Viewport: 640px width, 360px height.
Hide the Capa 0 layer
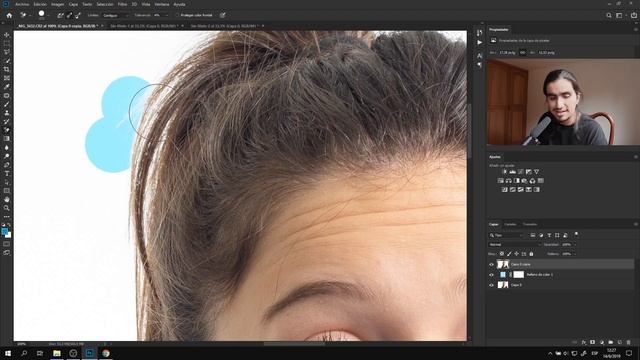point(491,285)
